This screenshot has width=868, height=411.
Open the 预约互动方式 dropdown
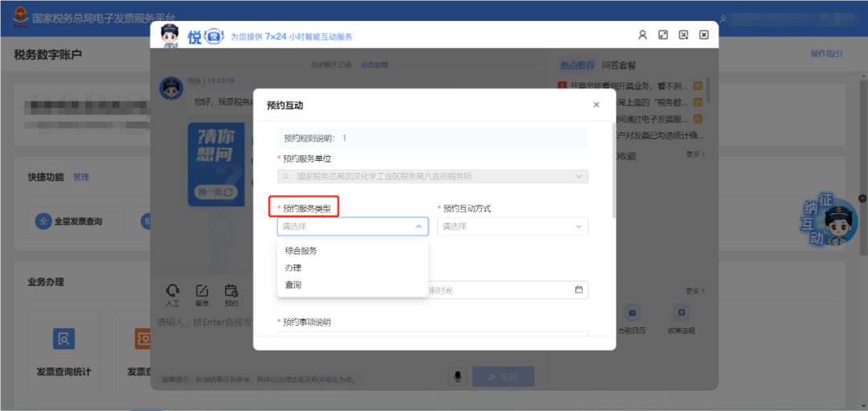(x=513, y=226)
